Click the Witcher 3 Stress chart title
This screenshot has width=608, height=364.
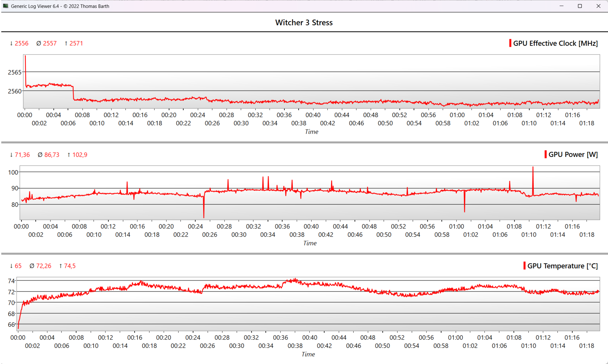pos(304,22)
